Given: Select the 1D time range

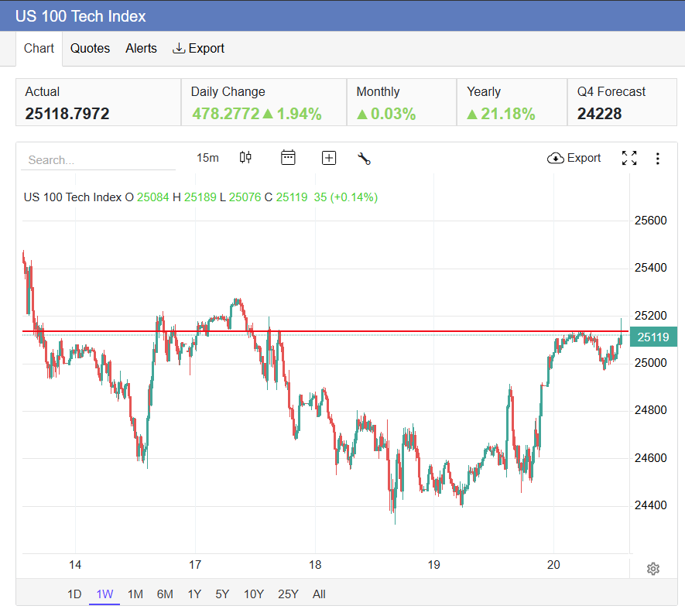Looking at the screenshot, I should point(74,594).
